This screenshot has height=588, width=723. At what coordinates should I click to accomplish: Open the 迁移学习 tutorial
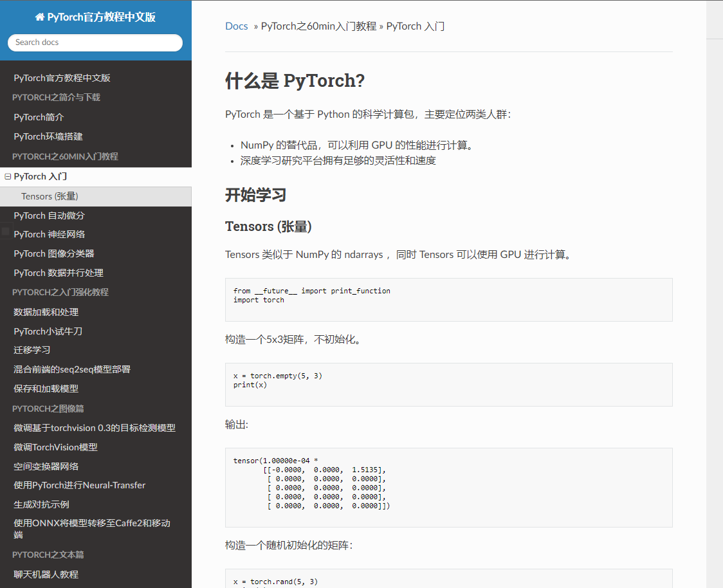(30, 350)
